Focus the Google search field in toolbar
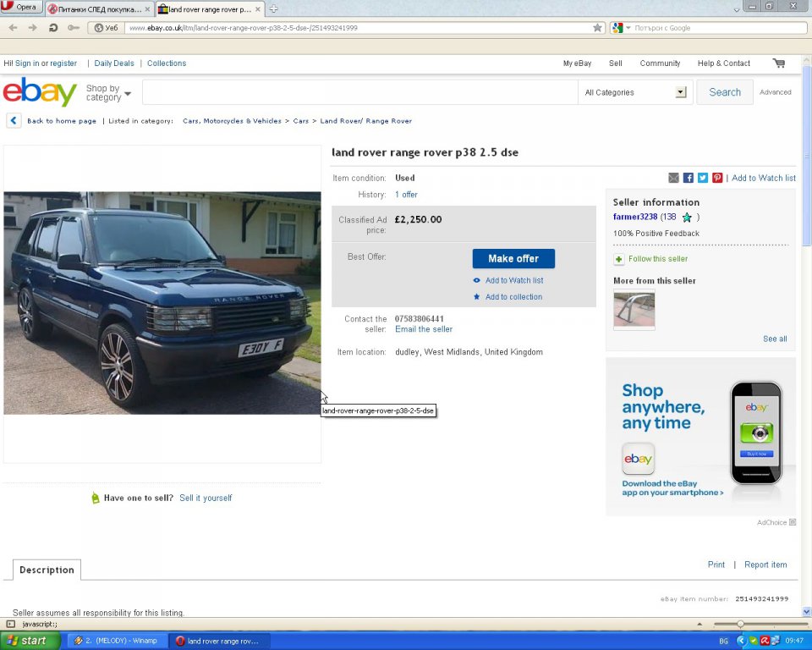Viewport: 812px width, 650px height. click(720, 28)
